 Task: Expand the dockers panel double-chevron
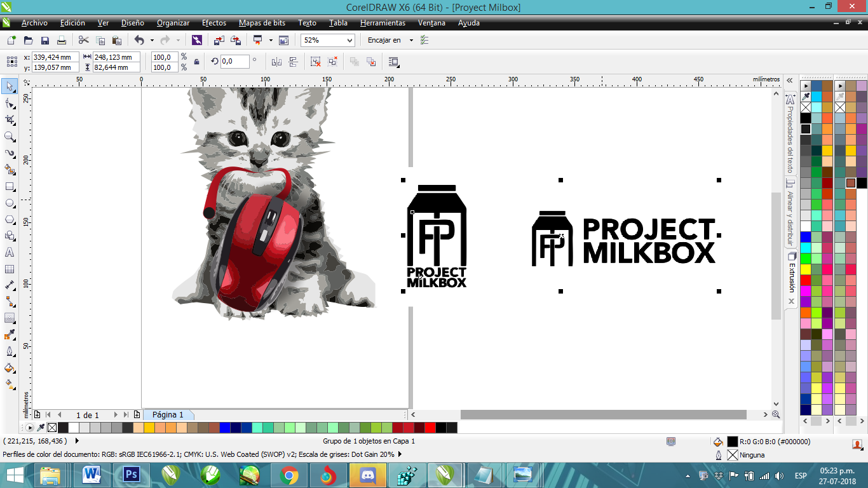click(x=790, y=81)
